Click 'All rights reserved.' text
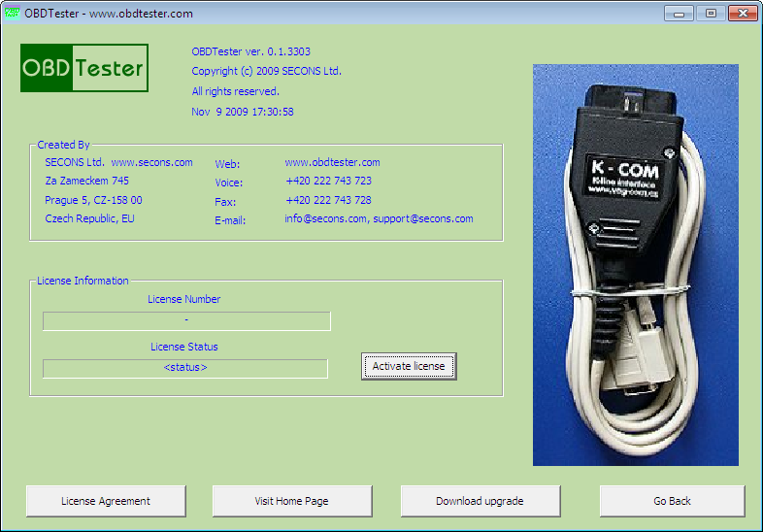The height and width of the screenshot is (532, 763). 236,91
